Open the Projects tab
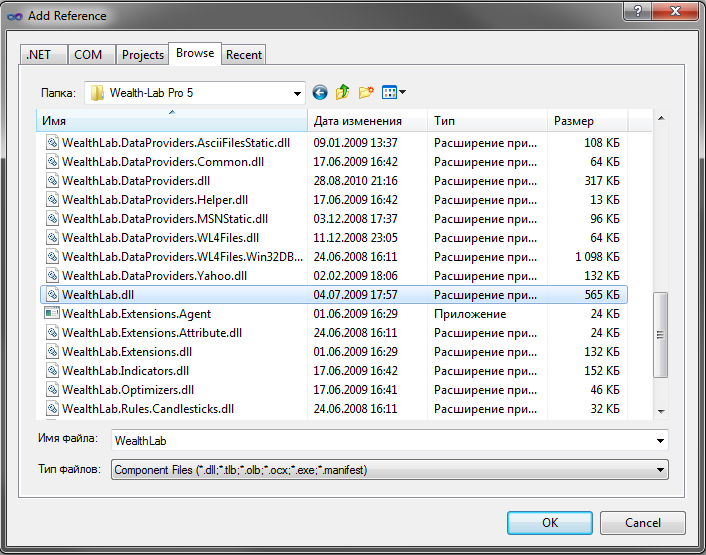The width and height of the screenshot is (706, 555). [143, 55]
